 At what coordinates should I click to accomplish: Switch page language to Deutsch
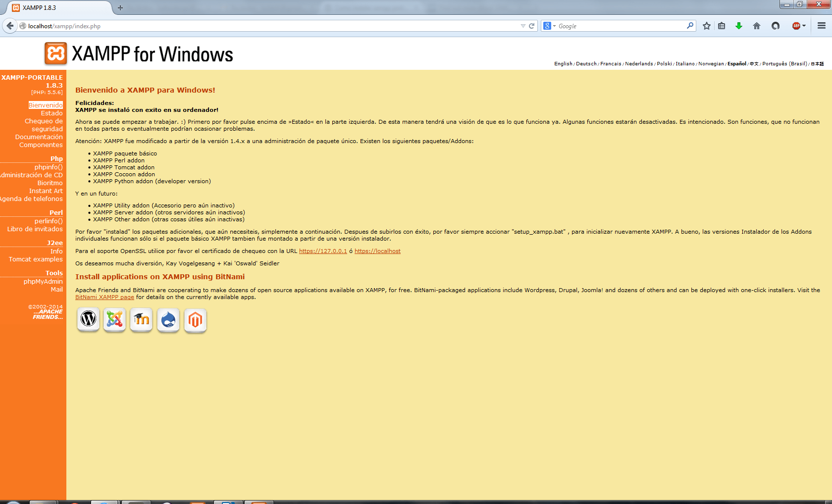point(586,63)
